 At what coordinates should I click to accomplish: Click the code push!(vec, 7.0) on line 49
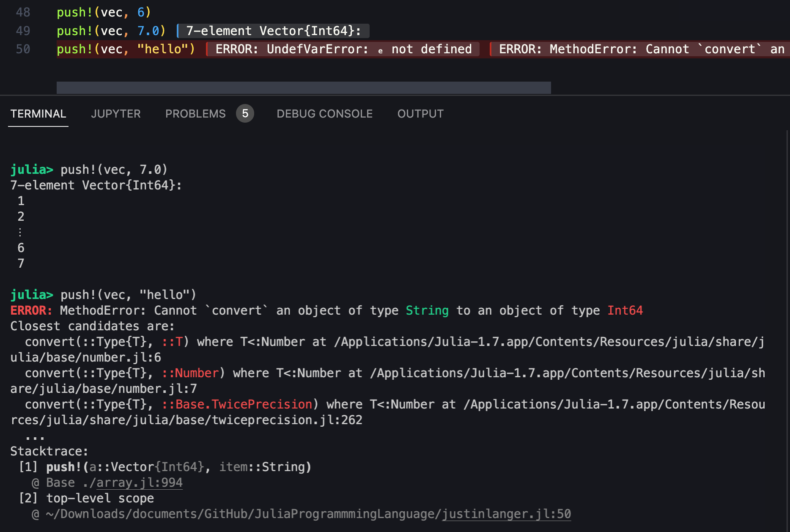pos(111,31)
